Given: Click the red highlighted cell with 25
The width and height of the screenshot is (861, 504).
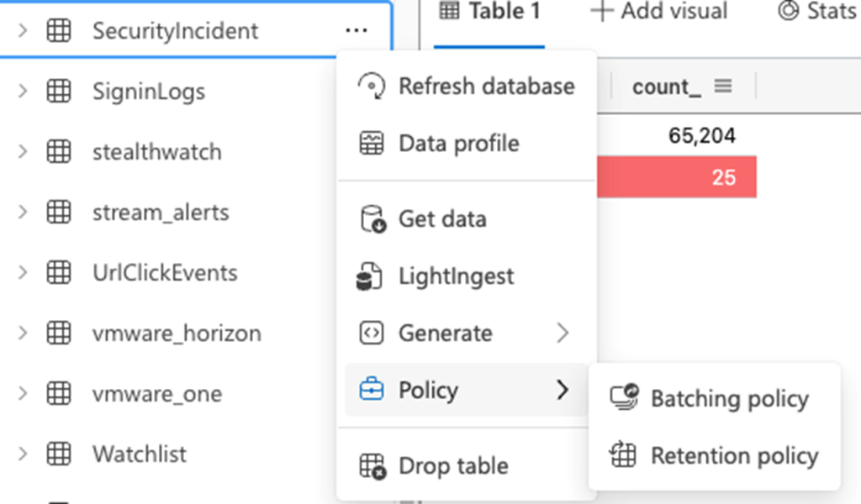Looking at the screenshot, I should click(677, 177).
